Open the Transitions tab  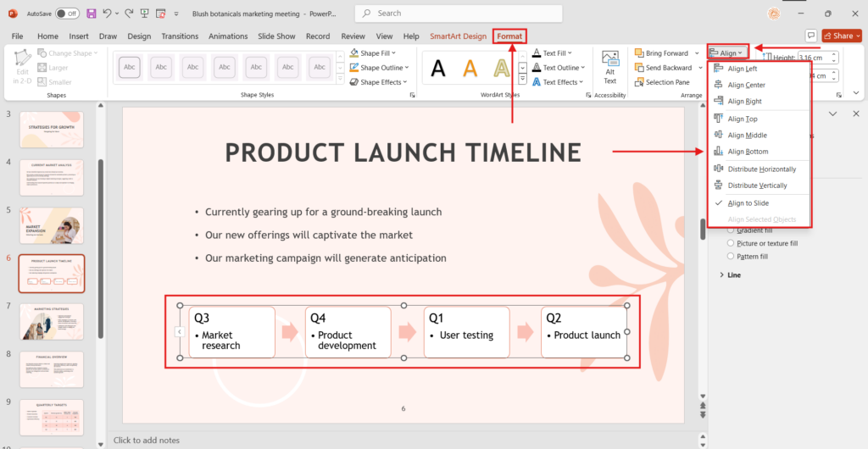(179, 36)
